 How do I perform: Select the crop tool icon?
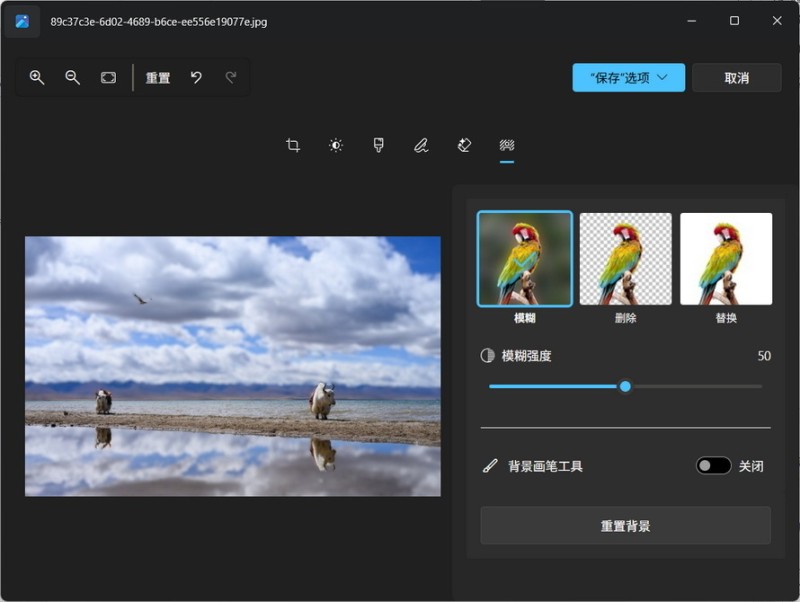pyautogui.click(x=293, y=146)
